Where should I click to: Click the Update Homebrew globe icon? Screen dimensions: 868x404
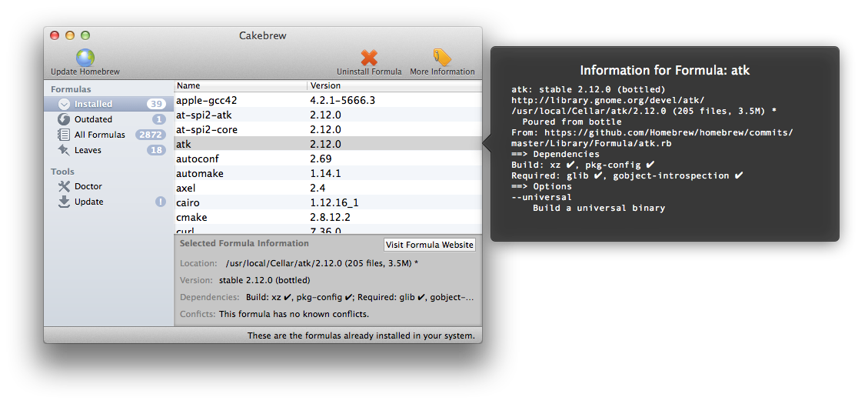point(85,58)
